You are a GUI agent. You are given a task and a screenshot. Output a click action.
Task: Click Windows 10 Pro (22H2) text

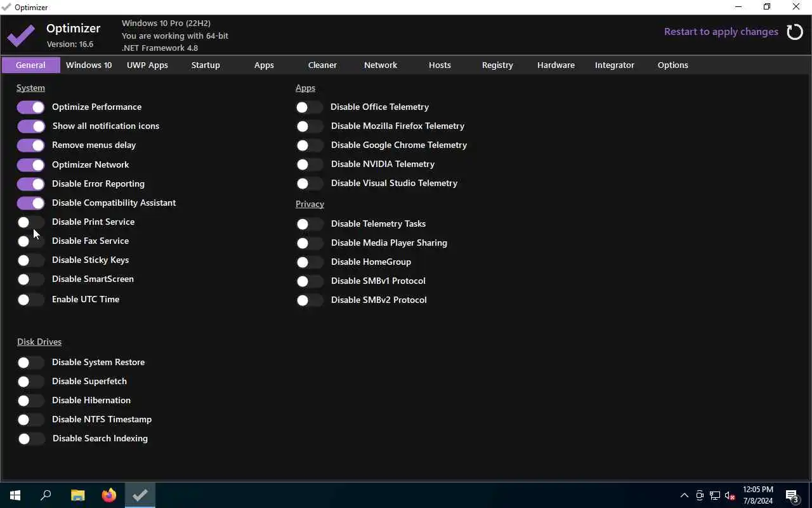[x=166, y=23]
